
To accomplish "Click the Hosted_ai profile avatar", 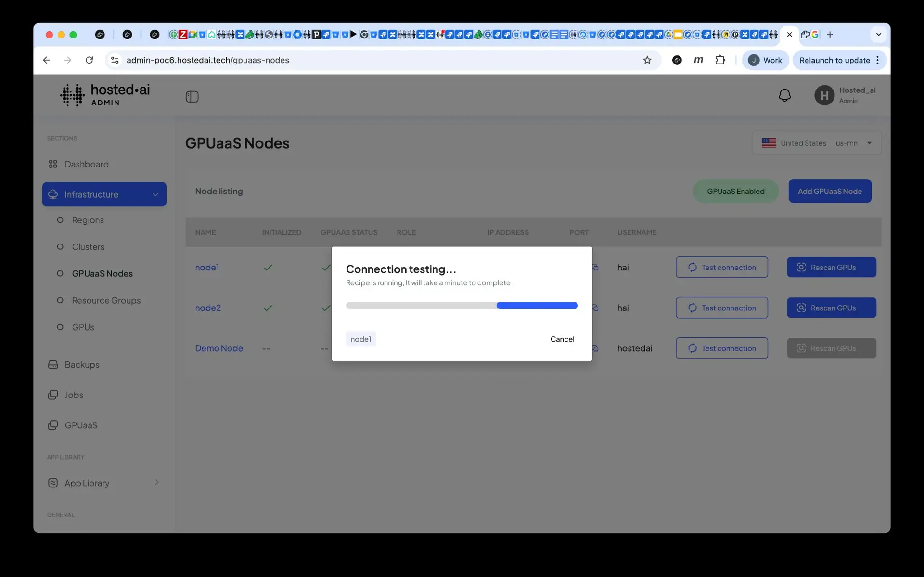I will click(x=824, y=95).
